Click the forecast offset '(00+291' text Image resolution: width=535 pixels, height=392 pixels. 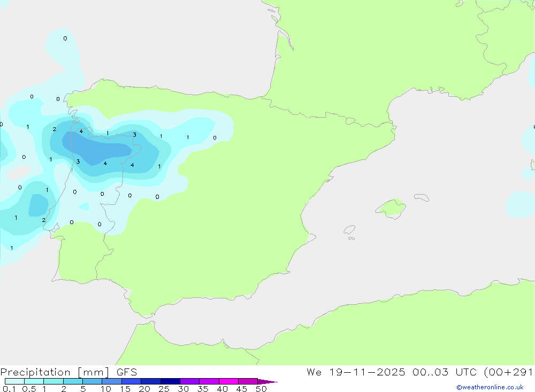pos(508,372)
